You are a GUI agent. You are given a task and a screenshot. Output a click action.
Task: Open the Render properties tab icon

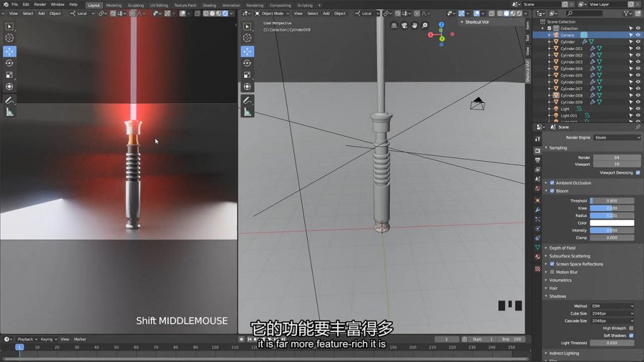[538, 151]
